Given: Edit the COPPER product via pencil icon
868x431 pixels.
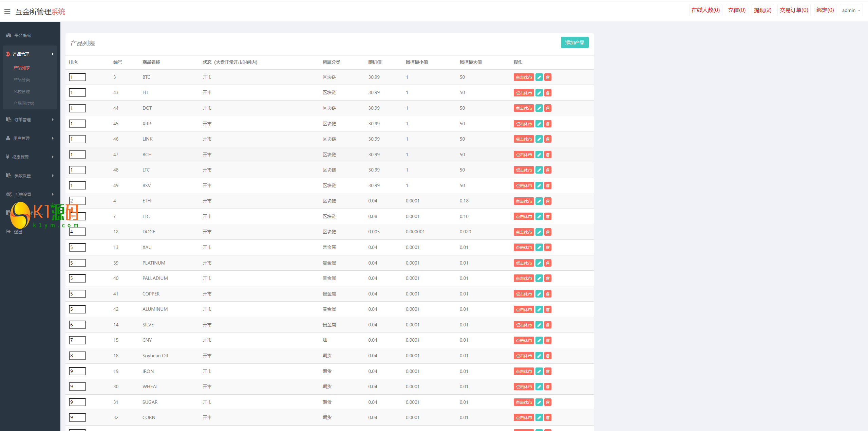Looking at the screenshot, I should click(x=539, y=294).
